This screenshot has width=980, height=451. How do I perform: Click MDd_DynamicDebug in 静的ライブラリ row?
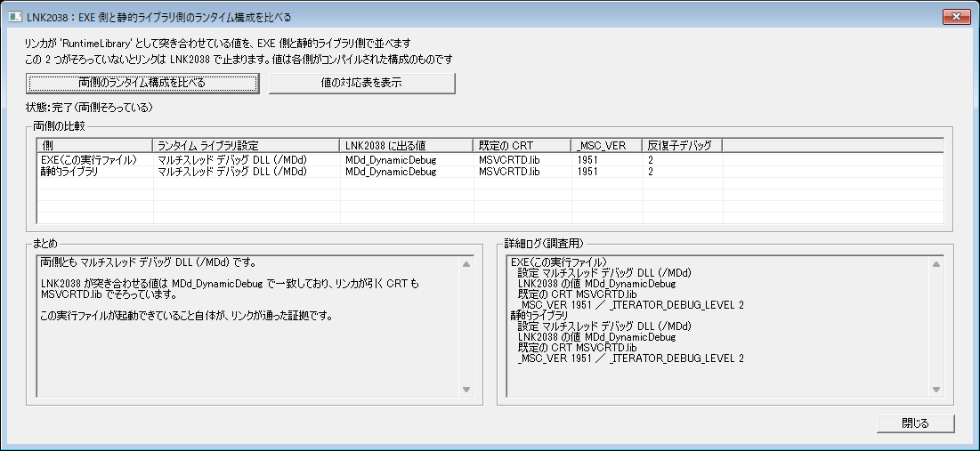click(391, 171)
